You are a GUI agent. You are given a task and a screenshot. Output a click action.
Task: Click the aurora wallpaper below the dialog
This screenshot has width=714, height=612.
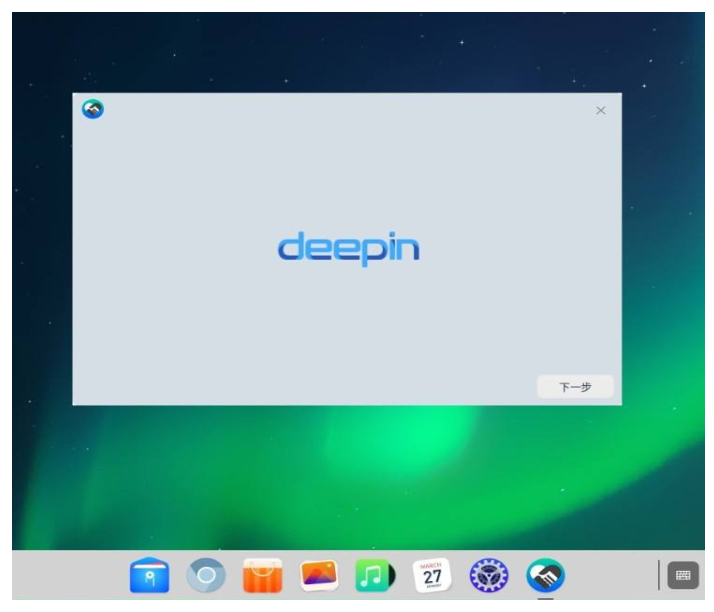click(400, 470)
